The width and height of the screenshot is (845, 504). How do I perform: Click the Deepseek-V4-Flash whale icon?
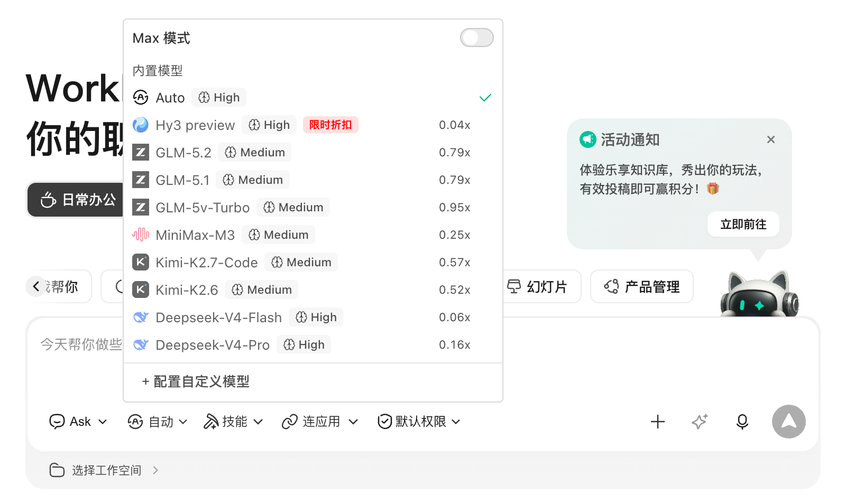[141, 318]
